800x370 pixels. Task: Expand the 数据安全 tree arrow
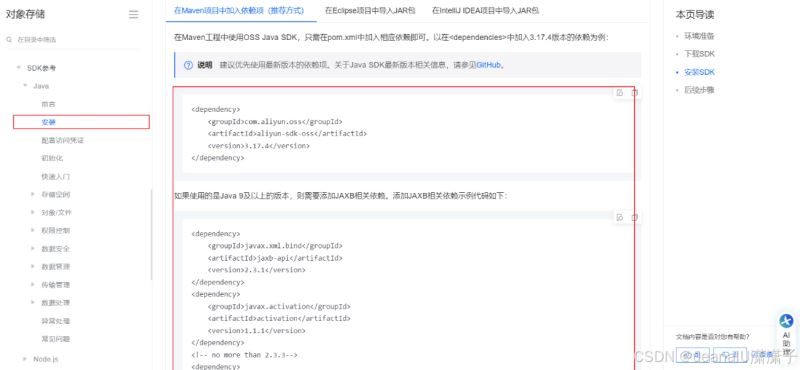[x=33, y=249]
